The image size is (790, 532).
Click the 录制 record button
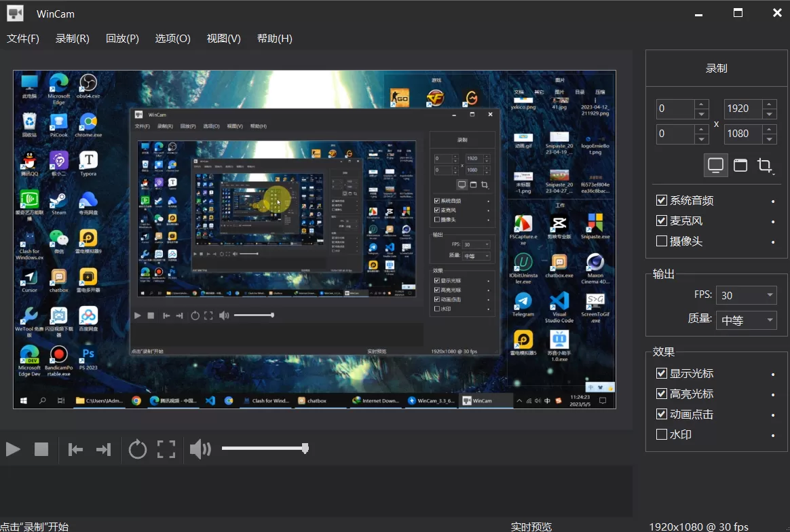[715, 68]
